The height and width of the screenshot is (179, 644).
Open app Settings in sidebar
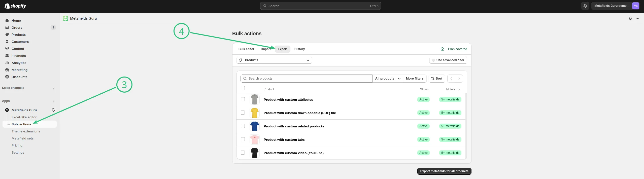[18, 152]
